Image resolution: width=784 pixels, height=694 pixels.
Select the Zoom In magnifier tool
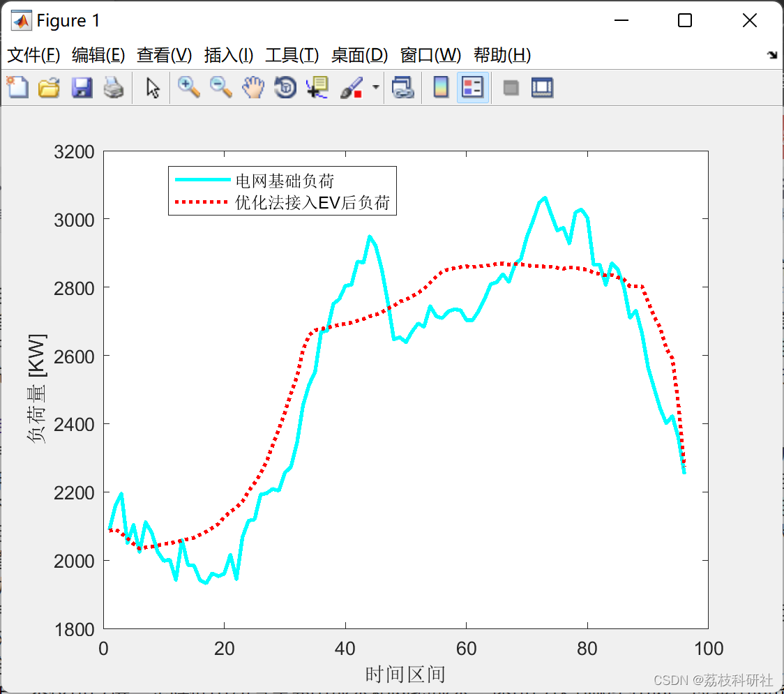point(189,87)
